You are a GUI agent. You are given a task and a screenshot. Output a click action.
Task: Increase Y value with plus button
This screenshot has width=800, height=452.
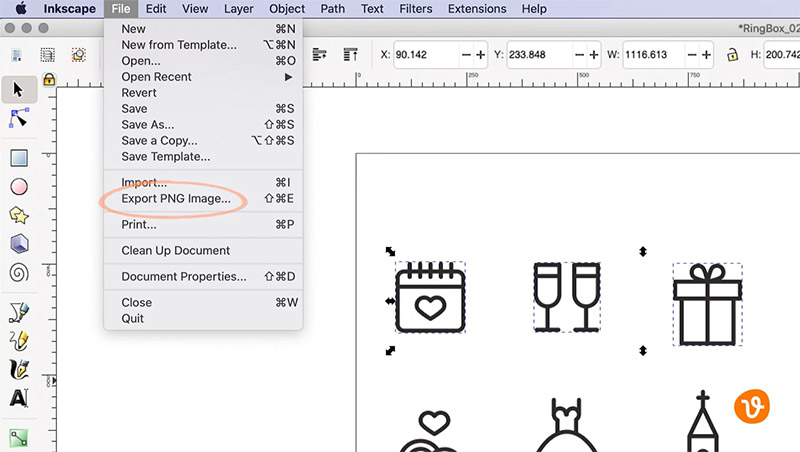click(593, 54)
